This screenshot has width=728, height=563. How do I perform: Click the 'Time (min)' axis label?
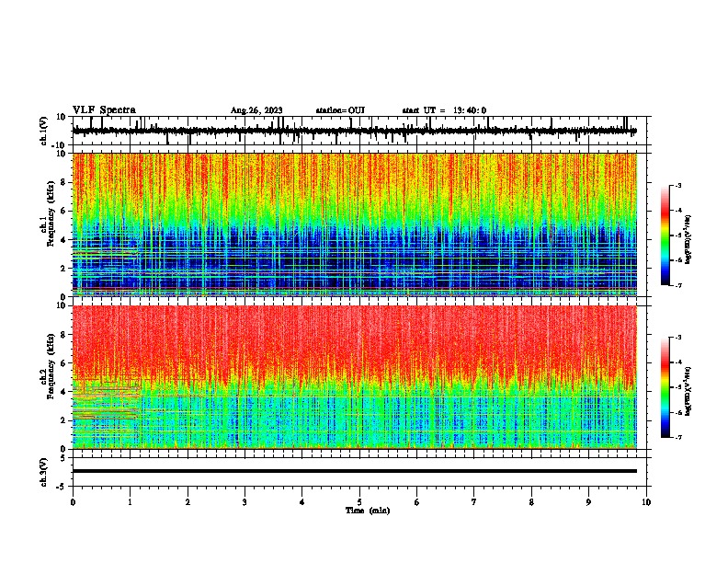(368, 511)
